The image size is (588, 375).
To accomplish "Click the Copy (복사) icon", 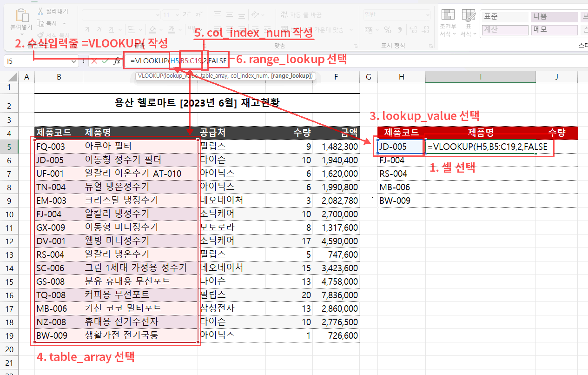I will (x=41, y=23).
